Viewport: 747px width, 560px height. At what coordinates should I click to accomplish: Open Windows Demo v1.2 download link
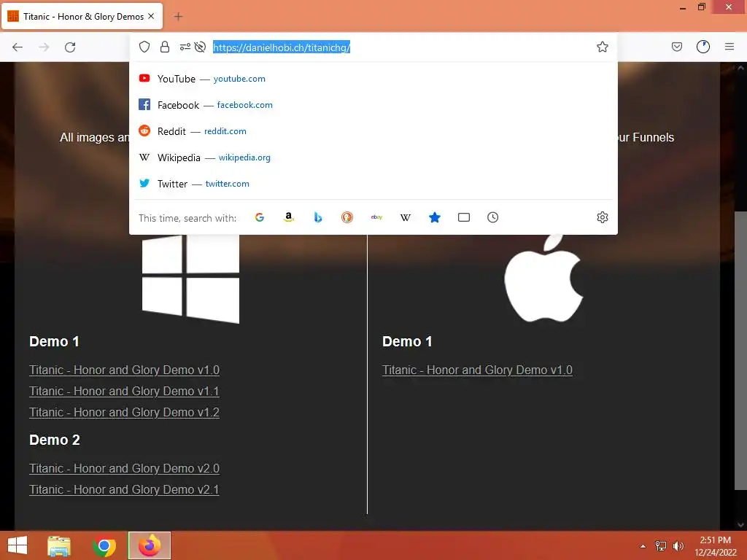click(x=124, y=413)
